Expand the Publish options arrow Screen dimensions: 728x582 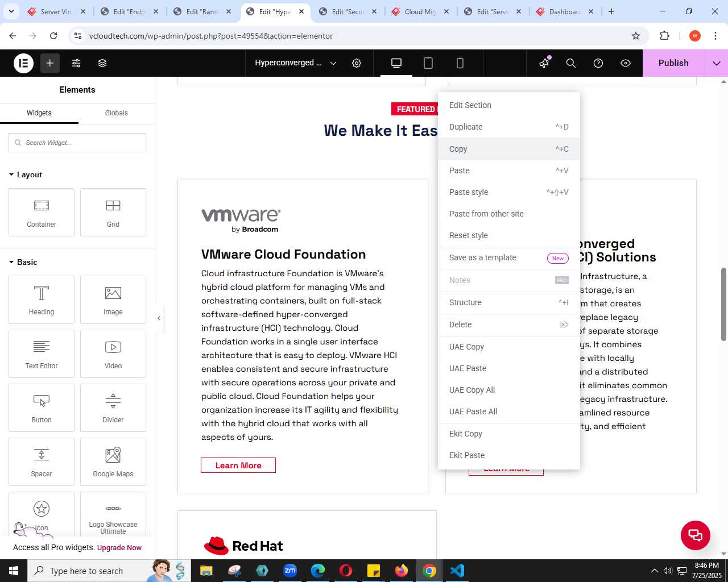[716, 63]
